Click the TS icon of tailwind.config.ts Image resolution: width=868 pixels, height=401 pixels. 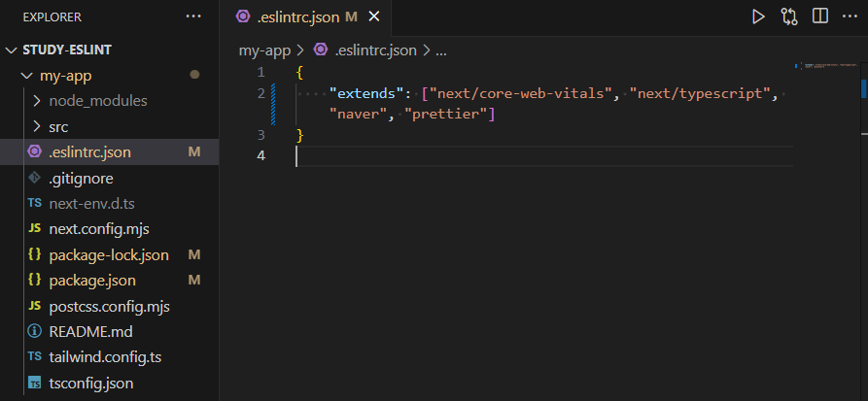pos(34,356)
